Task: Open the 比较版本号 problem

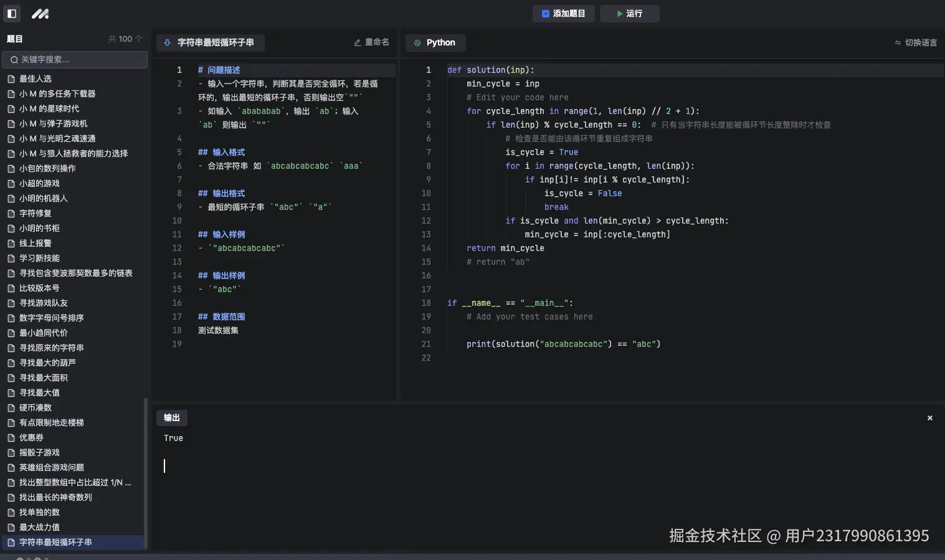Action: click(40, 288)
